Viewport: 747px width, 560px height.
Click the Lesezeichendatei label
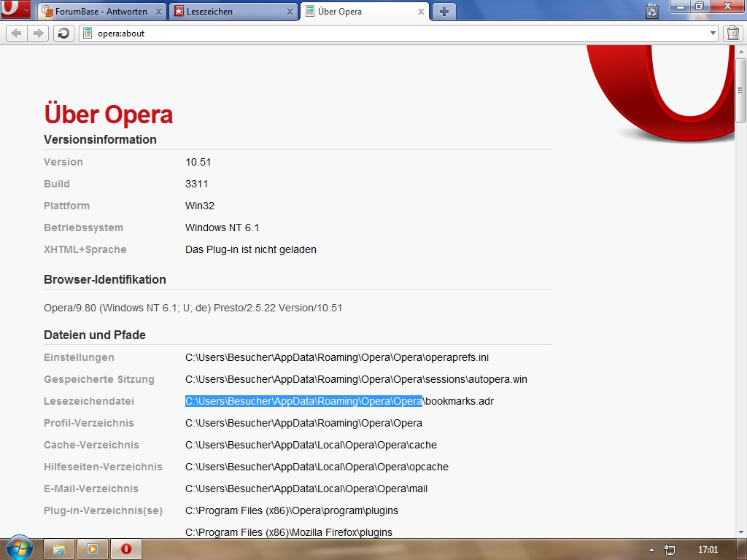pos(88,401)
